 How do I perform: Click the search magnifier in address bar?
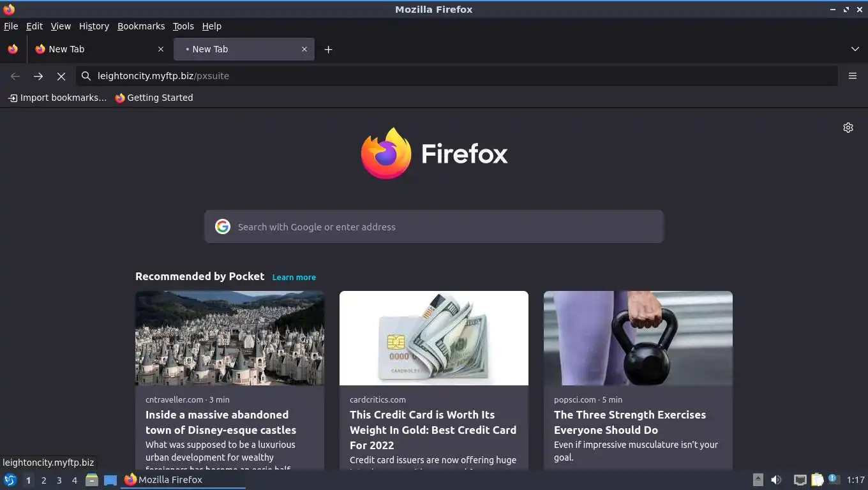[86, 76]
